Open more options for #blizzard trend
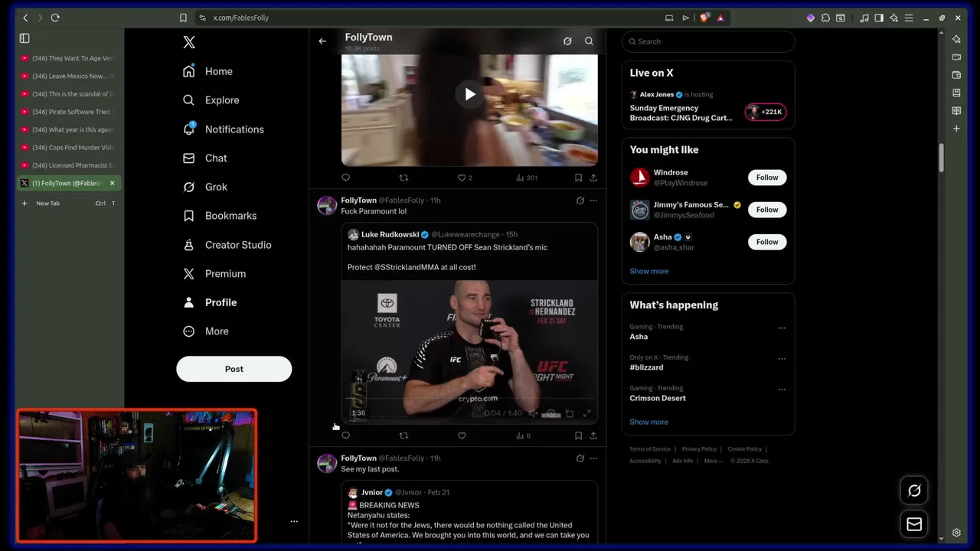This screenshot has width=980, height=551. [782, 359]
